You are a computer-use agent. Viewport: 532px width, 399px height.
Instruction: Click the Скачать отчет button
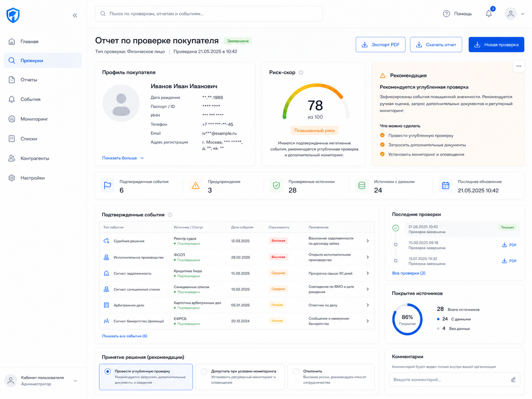point(436,44)
